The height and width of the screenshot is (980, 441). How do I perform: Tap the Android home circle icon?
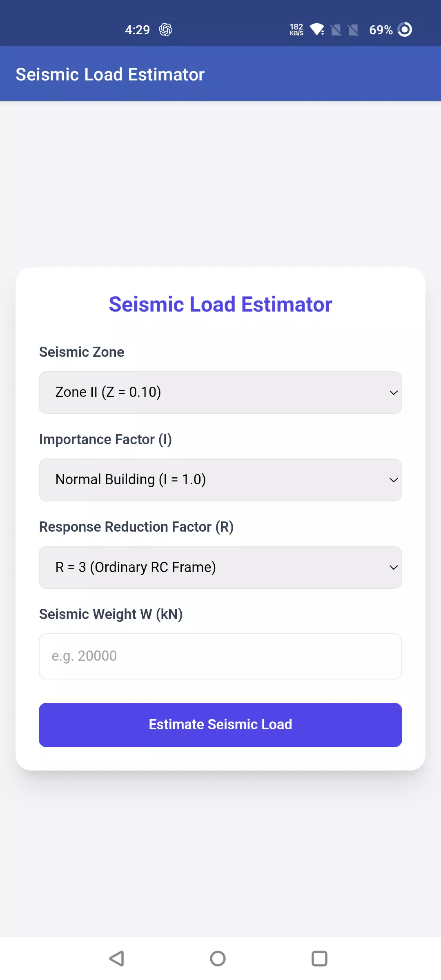click(x=218, y=958)
